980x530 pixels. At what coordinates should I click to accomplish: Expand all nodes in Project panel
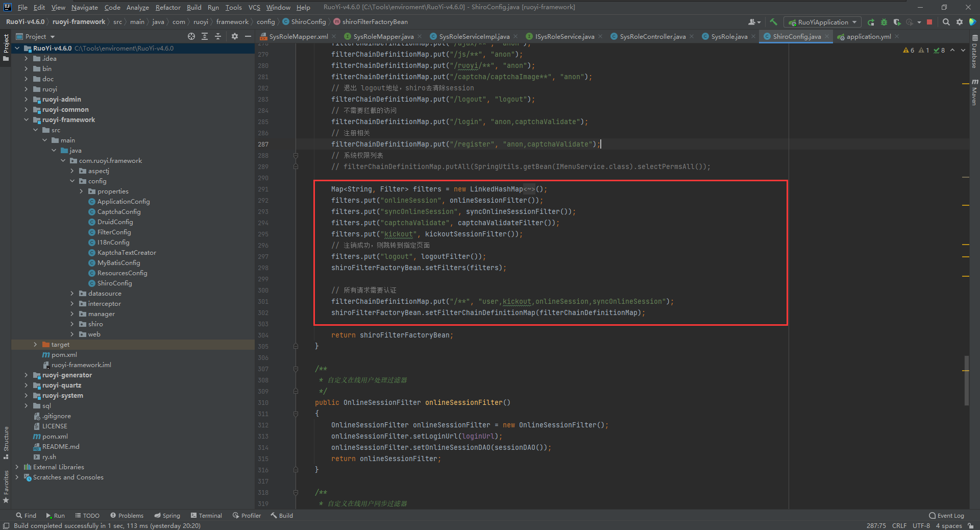coord(205,36)
